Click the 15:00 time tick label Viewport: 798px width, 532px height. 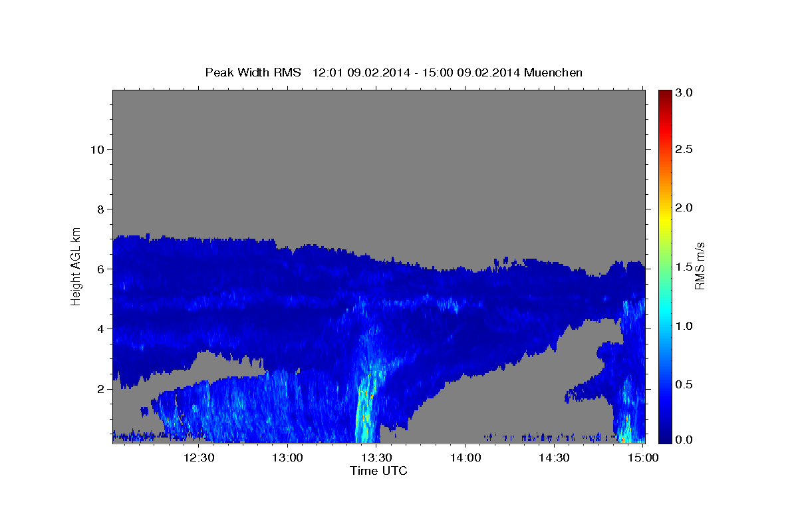pyautogui.click(x=644, y=458)
